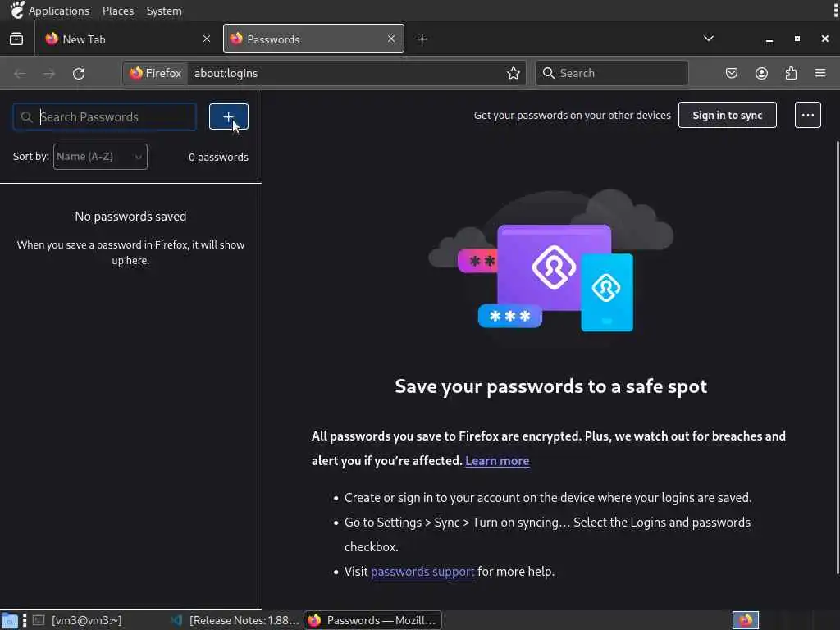
Task: Click the 'No passwords saved' heading
Action: [x=130, y=217]
